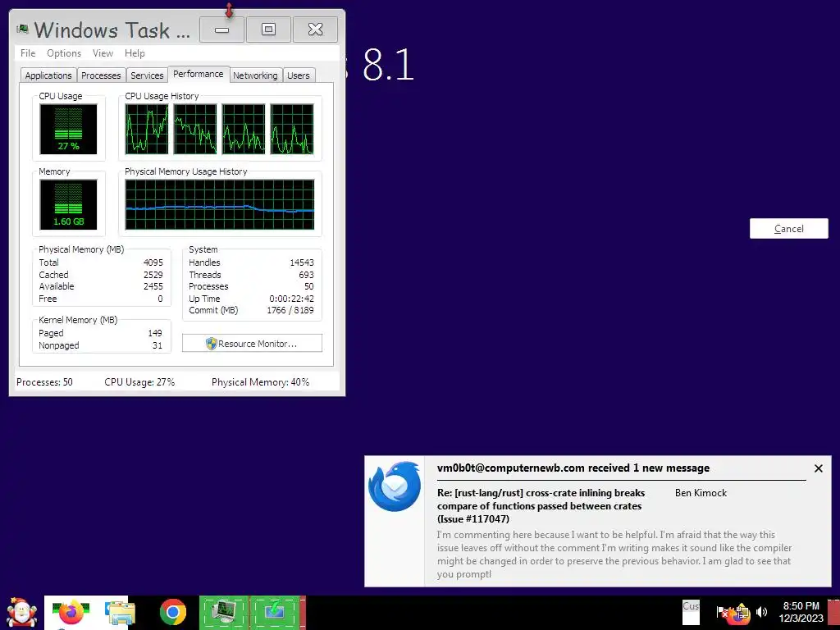Open the File menu in Task Manager
The width and height of the screenshot is (840, 630).
tap(28, 53)
